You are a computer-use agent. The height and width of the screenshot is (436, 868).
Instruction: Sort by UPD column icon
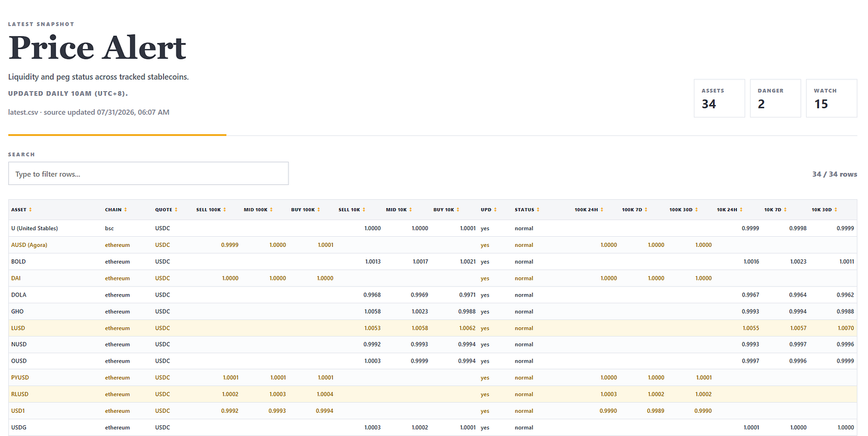tap(496, 210)
